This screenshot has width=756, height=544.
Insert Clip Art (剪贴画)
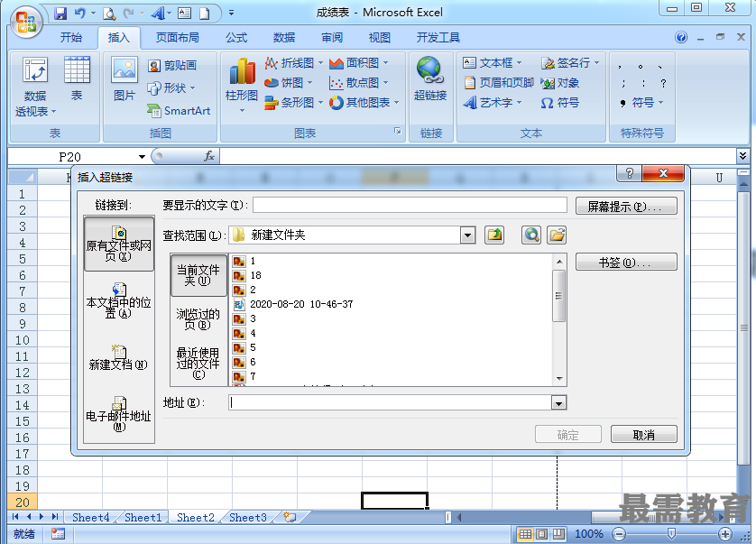tap(172, 66)
